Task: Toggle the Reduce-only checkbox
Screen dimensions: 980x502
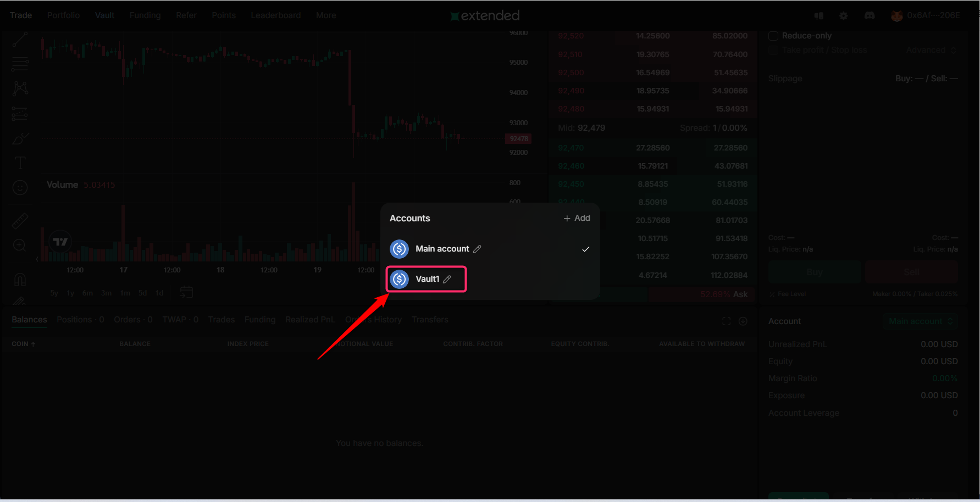Action: coord(773,36)
